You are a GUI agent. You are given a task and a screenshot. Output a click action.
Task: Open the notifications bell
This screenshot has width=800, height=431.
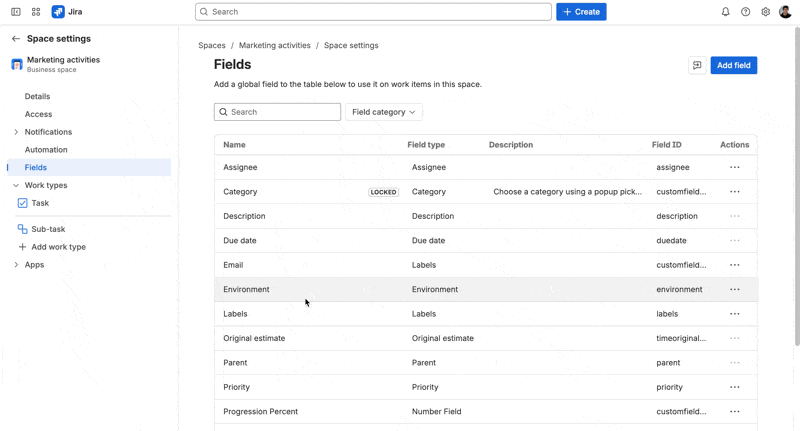point(726,12)
